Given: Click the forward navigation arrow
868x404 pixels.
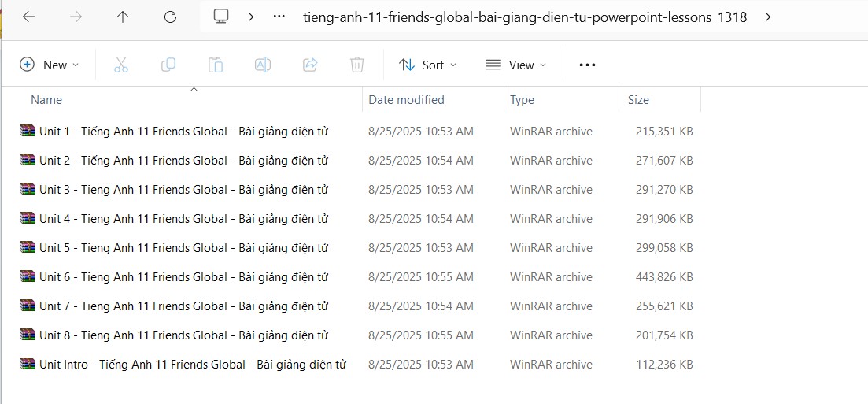Looking at the screenshot, I should point(76,17).
